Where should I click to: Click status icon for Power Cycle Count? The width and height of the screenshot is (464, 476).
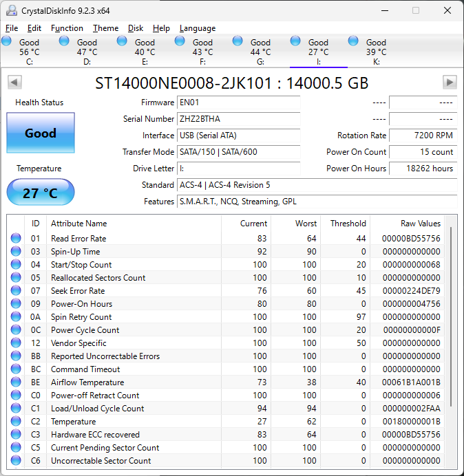point(16,329)
